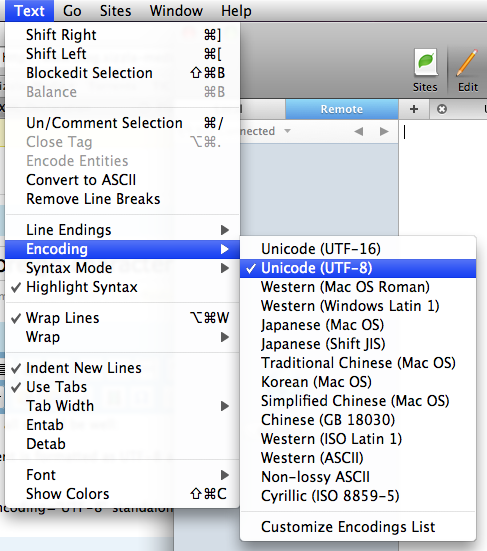Choose Detab menu item

tap(122, 444)
